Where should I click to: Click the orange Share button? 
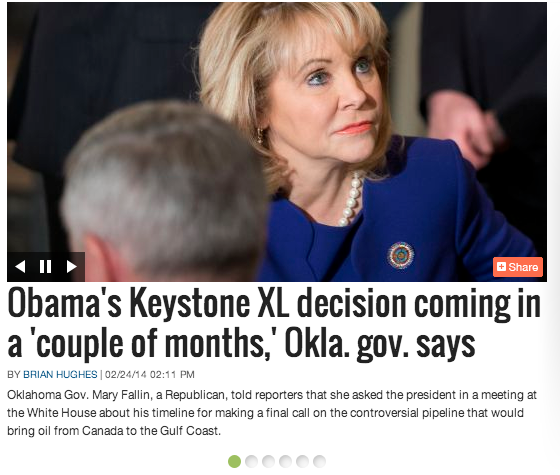518,267
